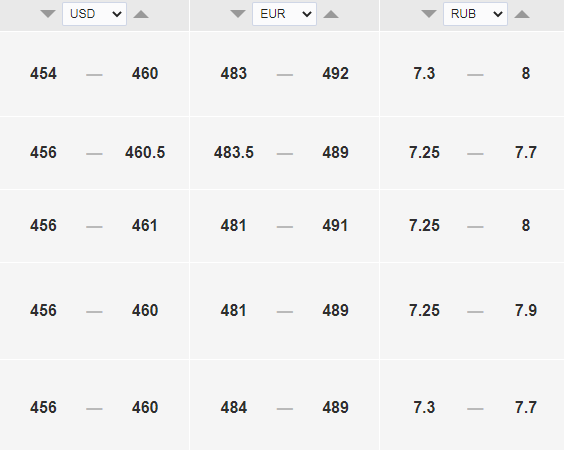Sort EUR column descending with down arrow
The height and width of the screenshot is (450, 564).
point(238,14)
